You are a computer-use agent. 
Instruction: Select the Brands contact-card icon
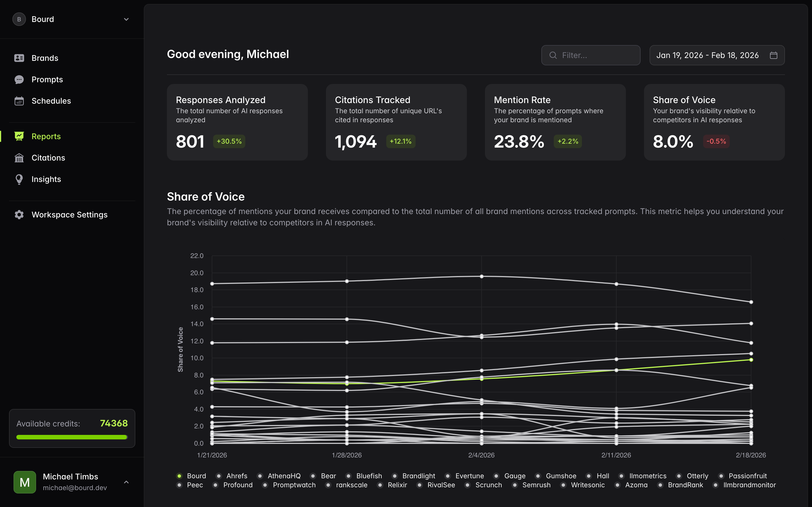coord(19,58)
